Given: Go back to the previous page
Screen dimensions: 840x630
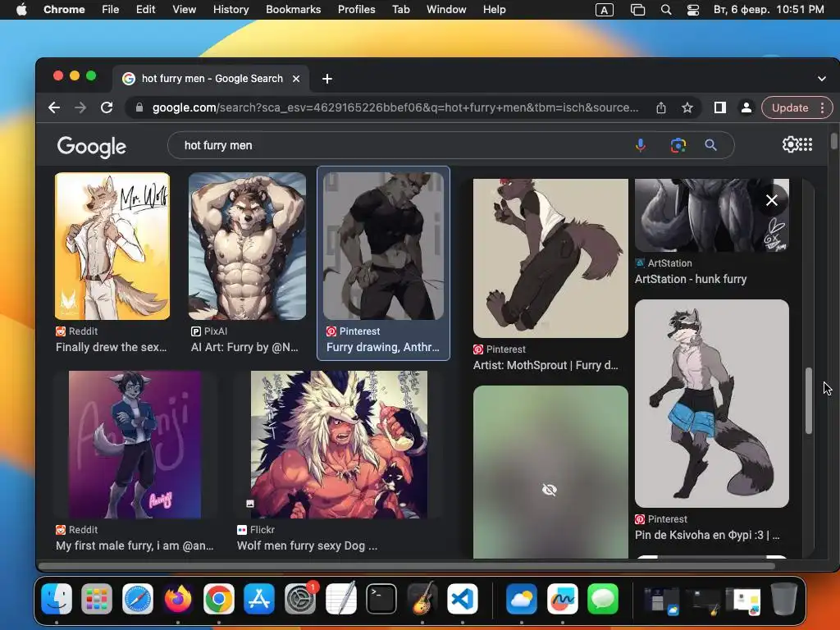Looking at the screenshot, I should (x=54, y=107).
